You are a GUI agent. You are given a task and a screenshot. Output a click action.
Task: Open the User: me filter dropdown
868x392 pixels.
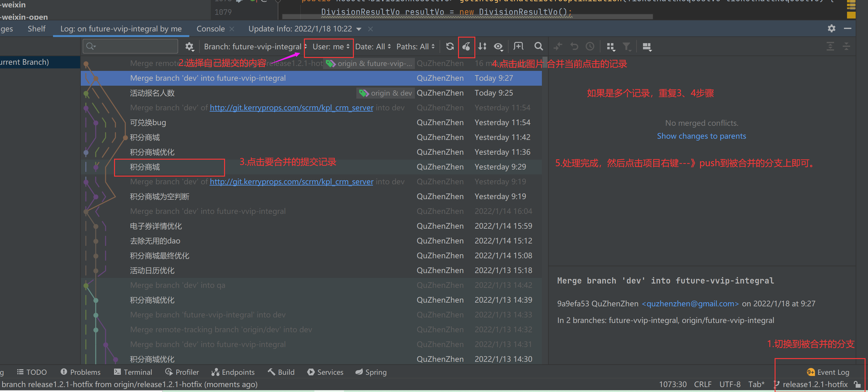(331, 47)
